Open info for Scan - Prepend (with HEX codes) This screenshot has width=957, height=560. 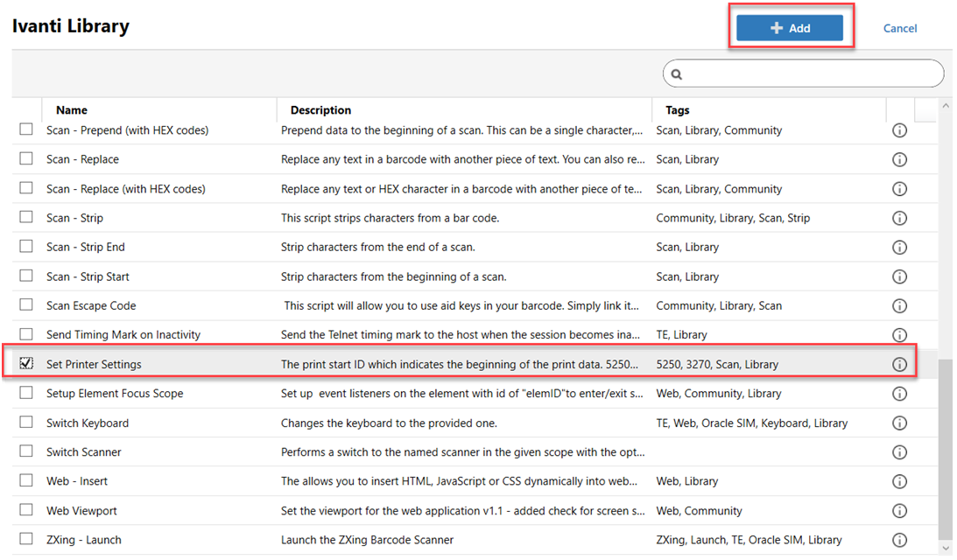pos(899,130)
